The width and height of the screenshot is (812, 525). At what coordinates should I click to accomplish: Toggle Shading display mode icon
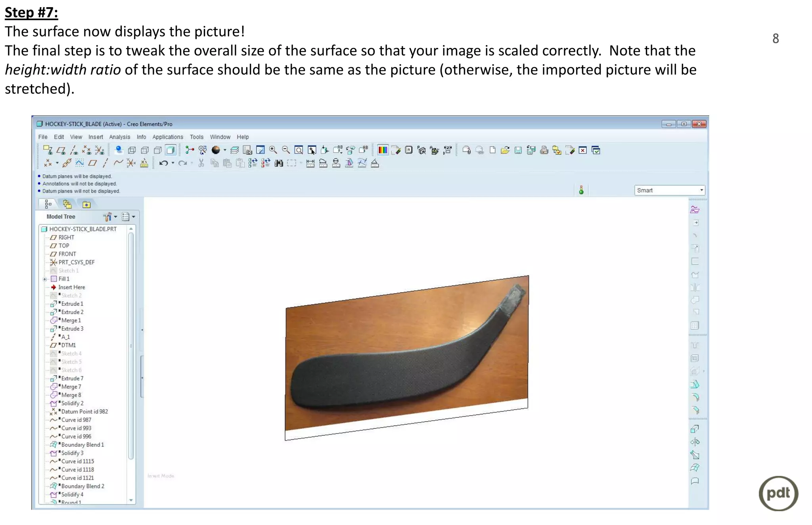click(x=170, y=150)
